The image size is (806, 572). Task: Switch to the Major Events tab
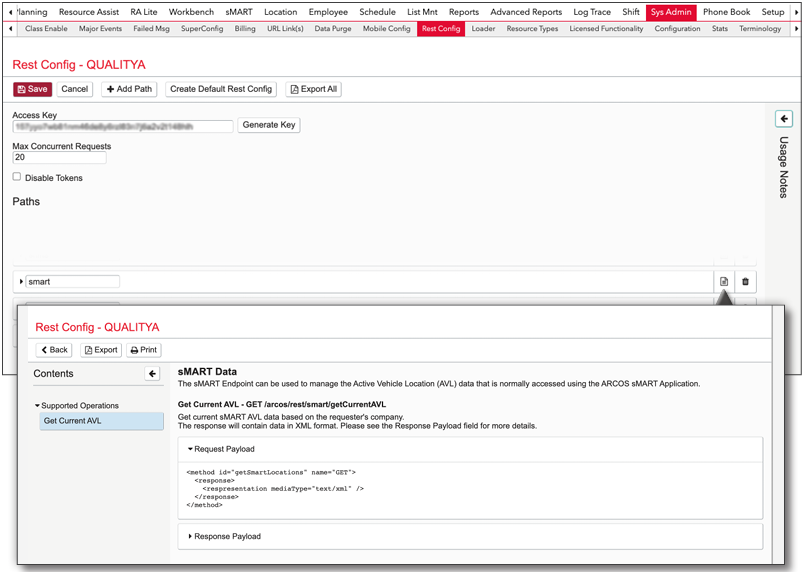click(x=100, y=29)
